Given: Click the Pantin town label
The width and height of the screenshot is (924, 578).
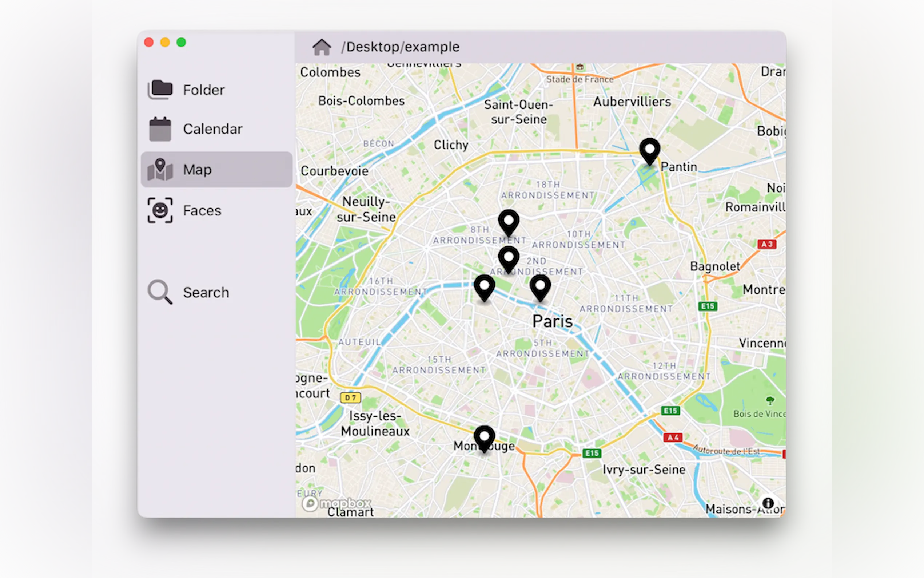Looking at the screenshot, I should coord(679,167).
